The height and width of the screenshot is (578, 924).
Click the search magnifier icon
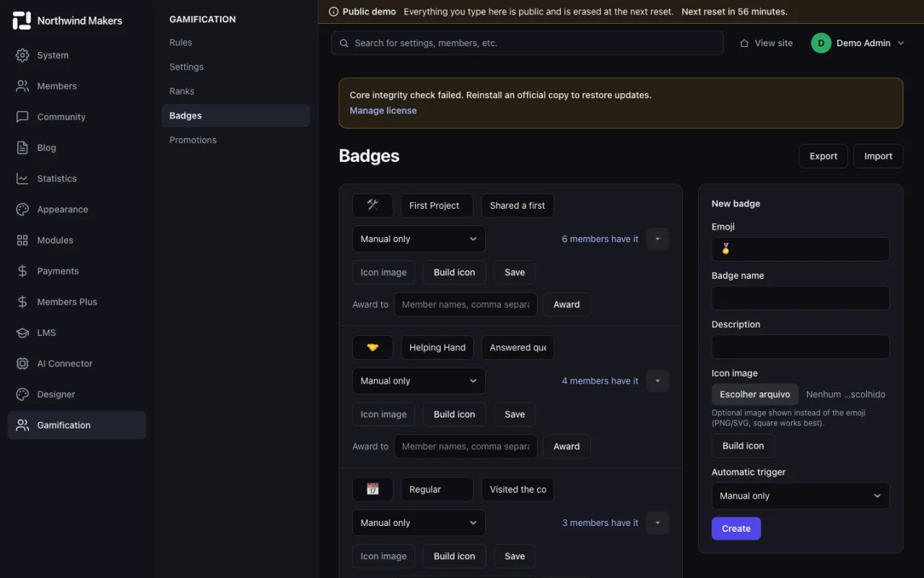(344, 43)
